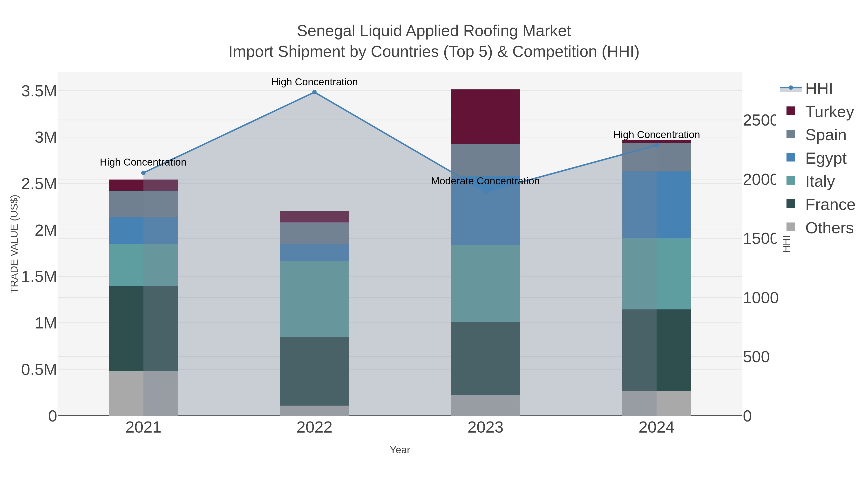Click the France segment of 2024 bar
The height and width of the screenshot is (488, 868).
656,350
